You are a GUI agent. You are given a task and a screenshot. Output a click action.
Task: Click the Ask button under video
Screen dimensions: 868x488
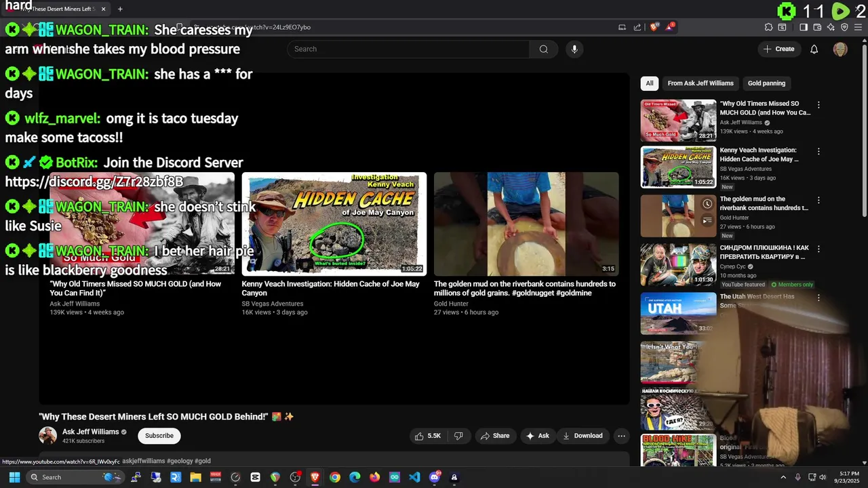[537, 436]
